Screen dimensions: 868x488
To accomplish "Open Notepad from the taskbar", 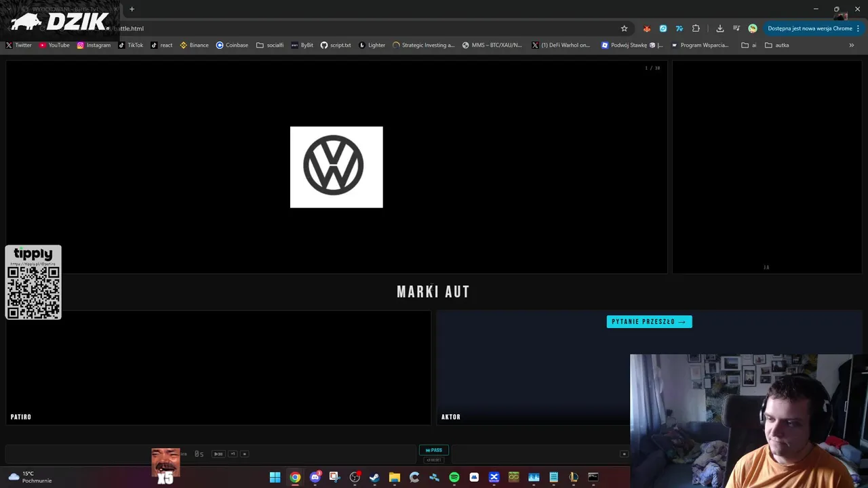I will point(553,477).
